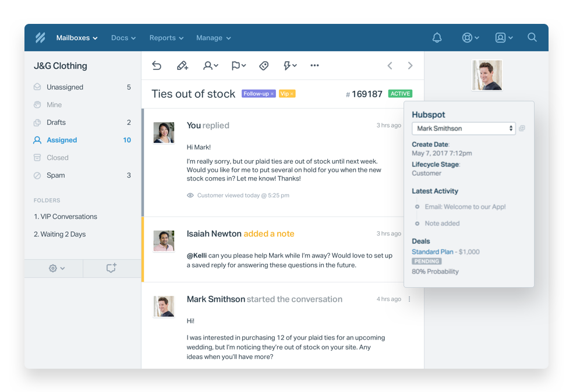
Task: Open the more options ellipsis menu
Action: click(x=314, y=66)
